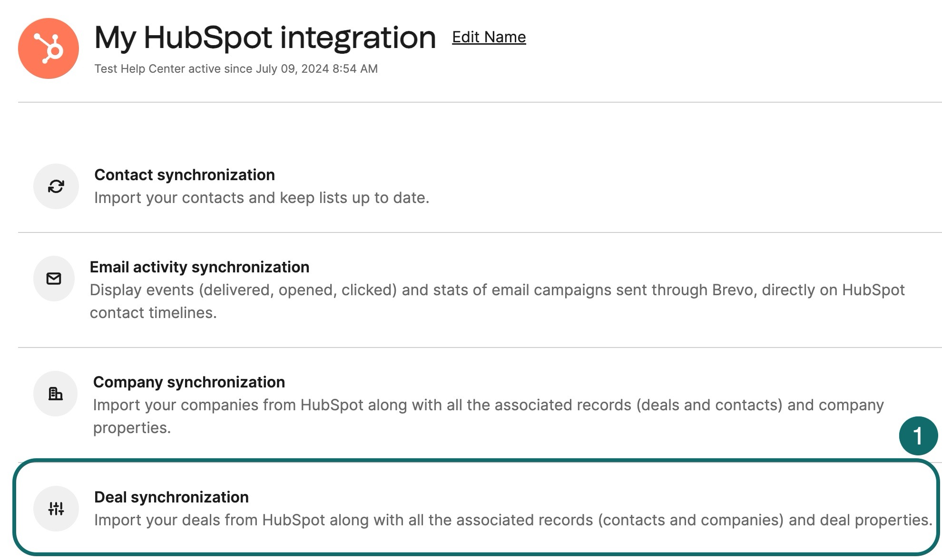Click the Company synchronization heading

click(189, 382)
